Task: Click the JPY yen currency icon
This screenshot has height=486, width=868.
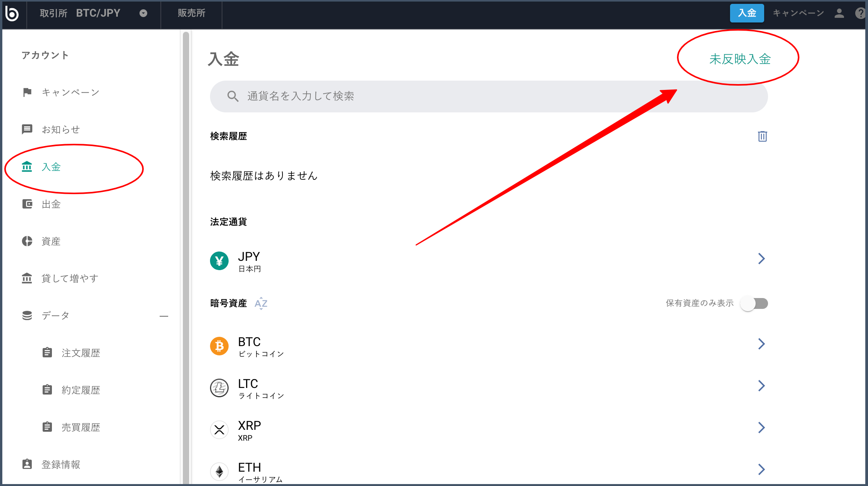Action: (x=219, y=261)
